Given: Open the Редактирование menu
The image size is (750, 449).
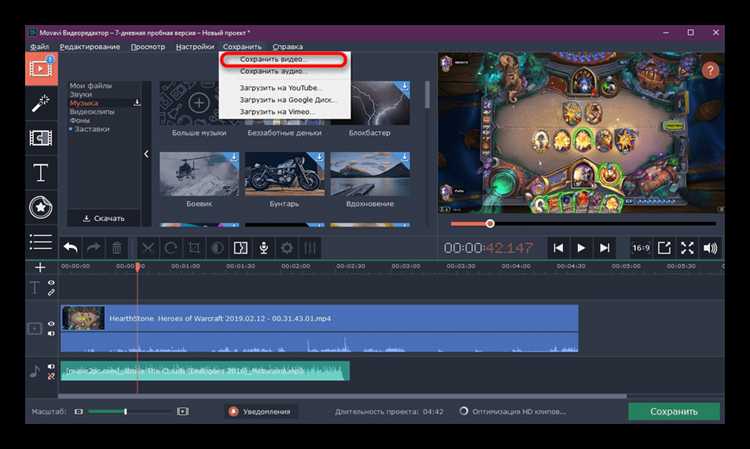Looking at the screenshot, I should [x=90, y=46].
